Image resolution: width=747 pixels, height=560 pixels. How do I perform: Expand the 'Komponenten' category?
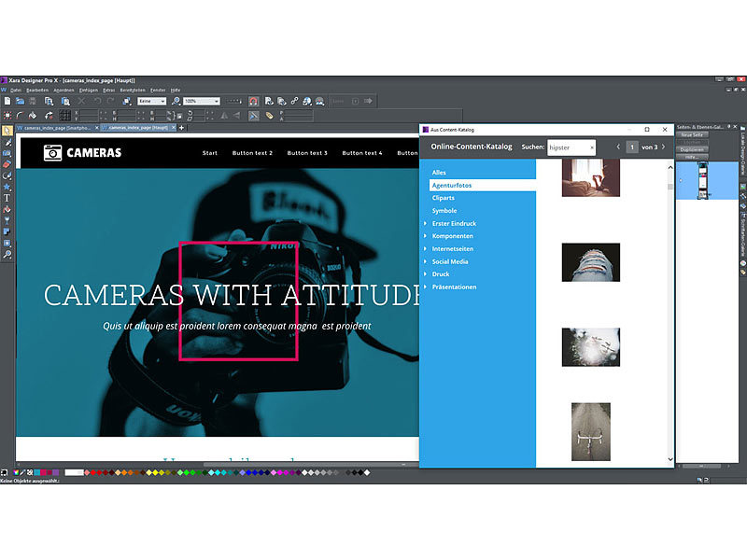tap(426, 236)
